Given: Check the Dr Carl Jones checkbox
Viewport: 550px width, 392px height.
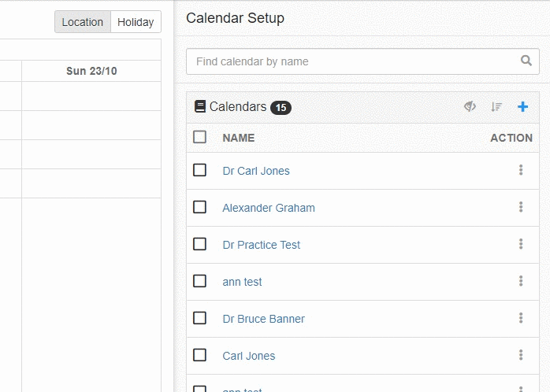Looking at the screenshot, I should pos(199,170).
